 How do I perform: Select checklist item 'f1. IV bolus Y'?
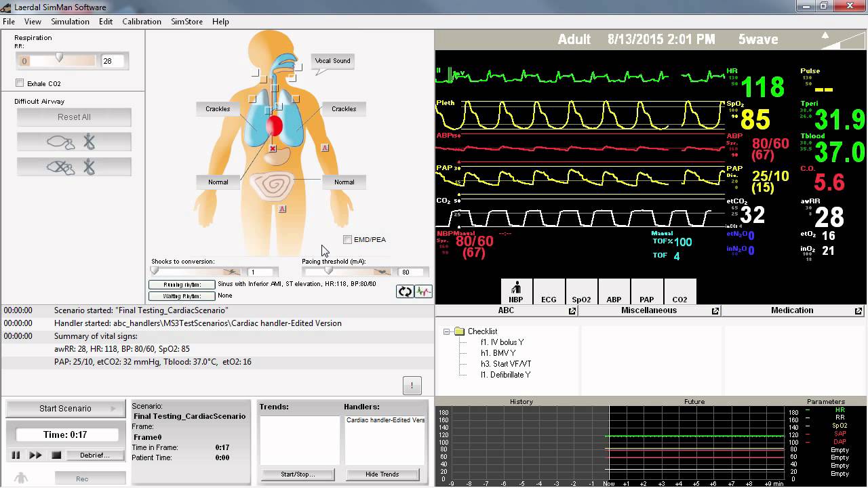tap(502, 342)
